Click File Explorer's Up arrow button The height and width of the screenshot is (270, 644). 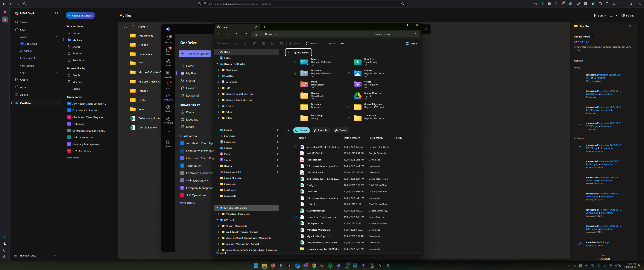pos(237,34)
